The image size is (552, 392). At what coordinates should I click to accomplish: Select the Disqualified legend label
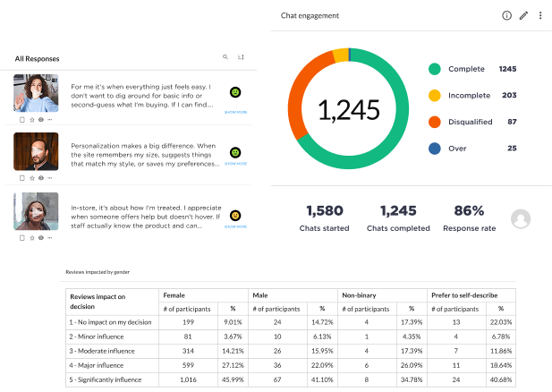click(x=471, y=122)
